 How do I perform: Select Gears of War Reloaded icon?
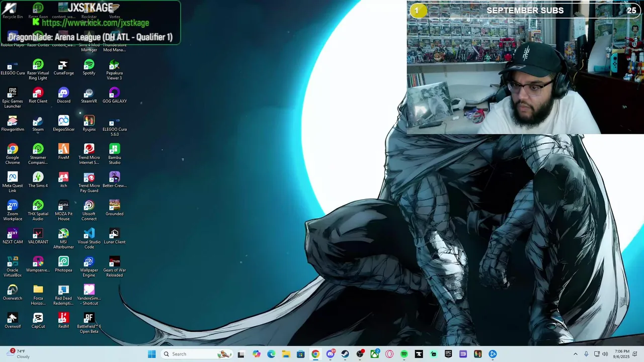(114, 267)
